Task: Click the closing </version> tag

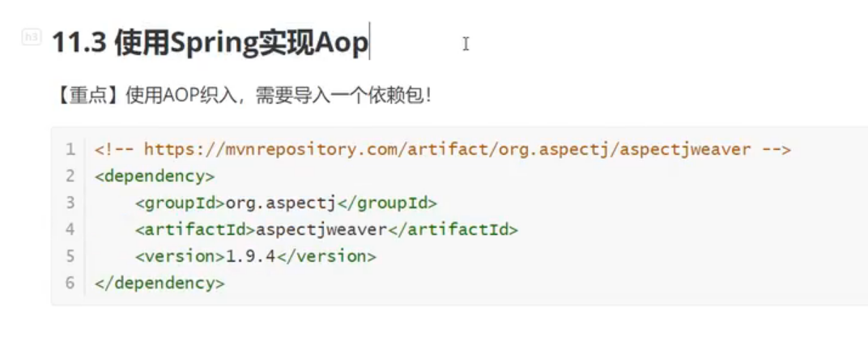Action: pos(326,256)
